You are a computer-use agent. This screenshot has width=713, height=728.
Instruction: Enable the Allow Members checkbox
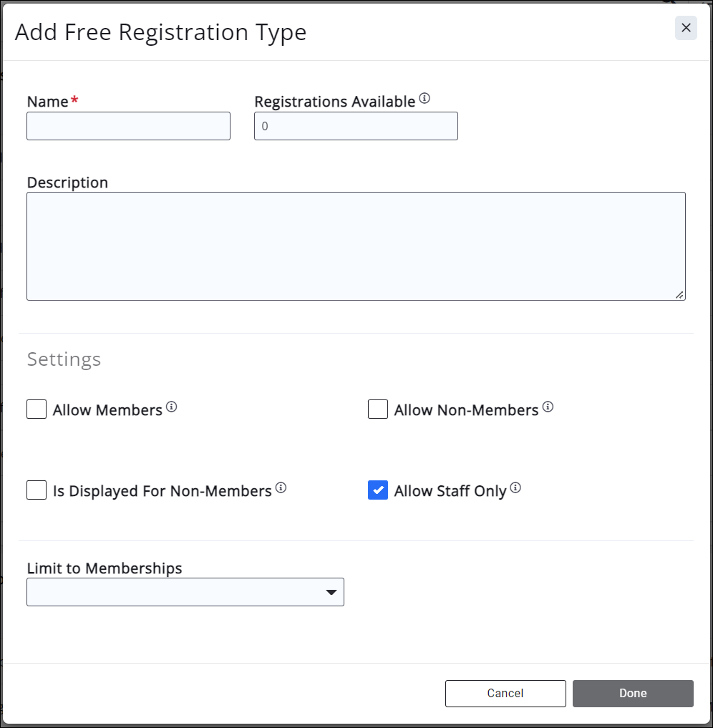36,409
